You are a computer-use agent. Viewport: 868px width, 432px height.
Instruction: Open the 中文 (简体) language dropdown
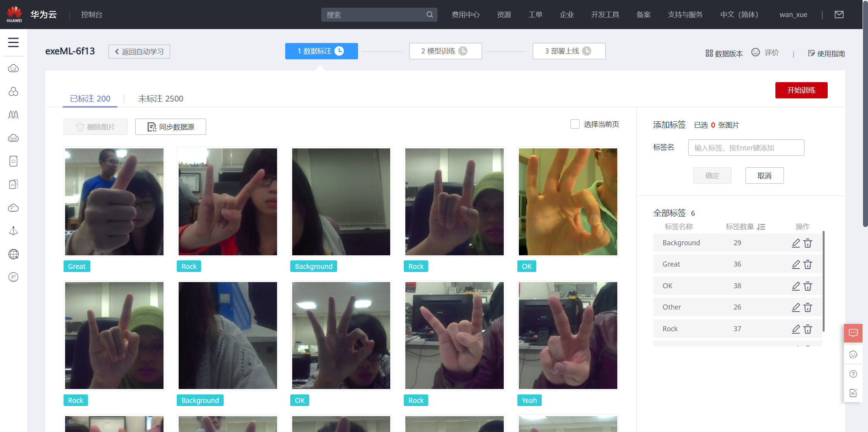[x=739, y=15]
